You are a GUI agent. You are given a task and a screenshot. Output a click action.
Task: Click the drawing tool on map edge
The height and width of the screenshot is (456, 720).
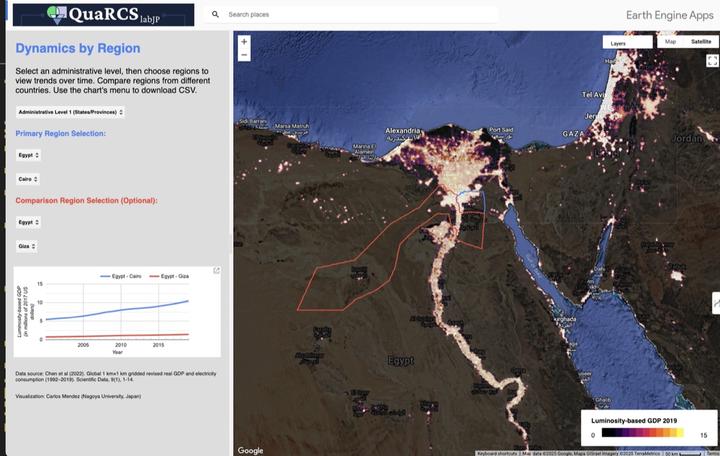(x=715, y=302)
